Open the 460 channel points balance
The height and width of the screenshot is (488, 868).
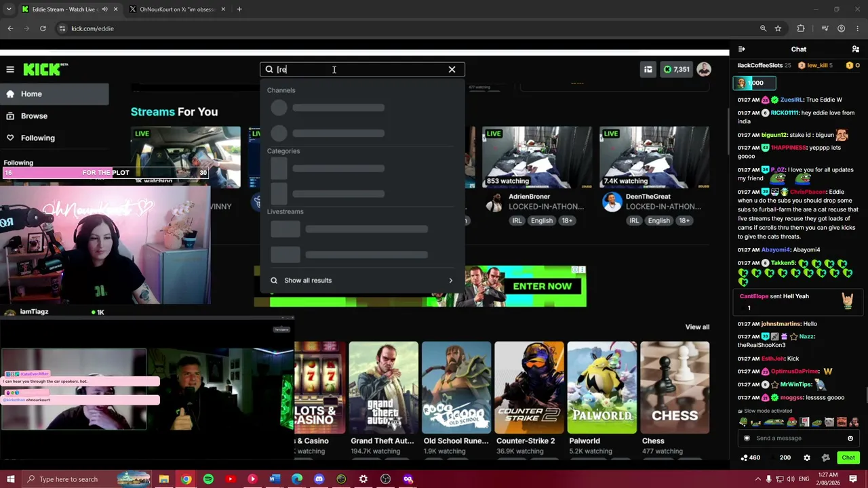[x=750, y=458]
